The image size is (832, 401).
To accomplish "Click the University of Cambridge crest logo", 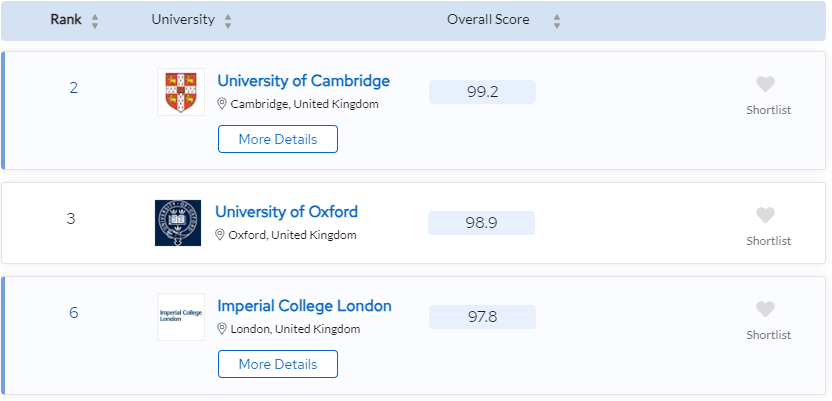I will pyautogui.click(x=180, y=92).
